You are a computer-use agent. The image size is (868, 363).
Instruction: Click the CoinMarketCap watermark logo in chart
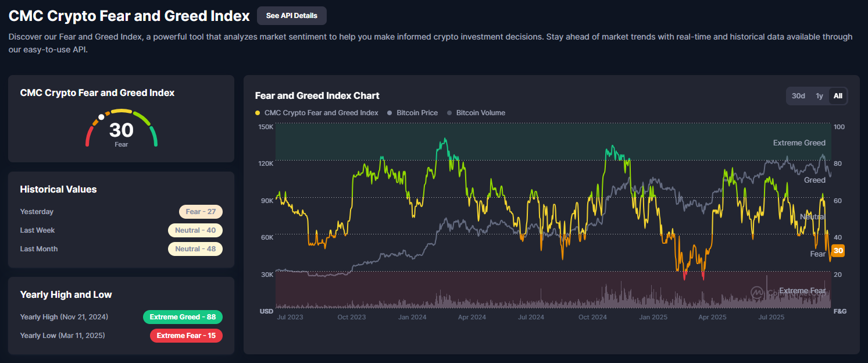[x=756, y=292]
